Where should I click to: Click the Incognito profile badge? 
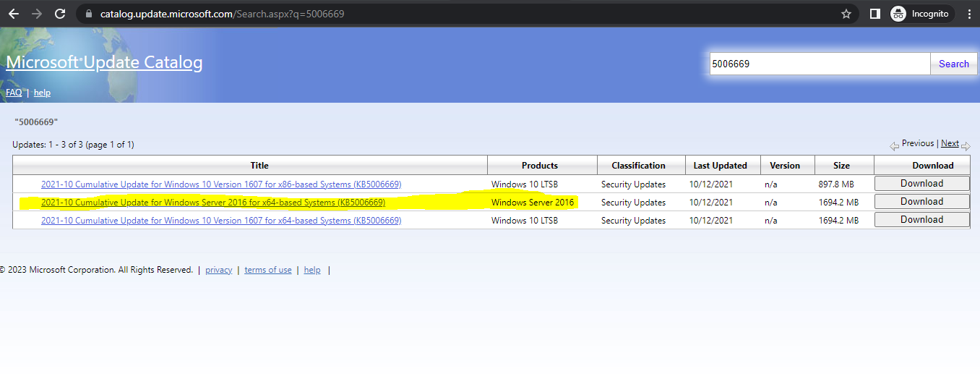pos(921,14)
